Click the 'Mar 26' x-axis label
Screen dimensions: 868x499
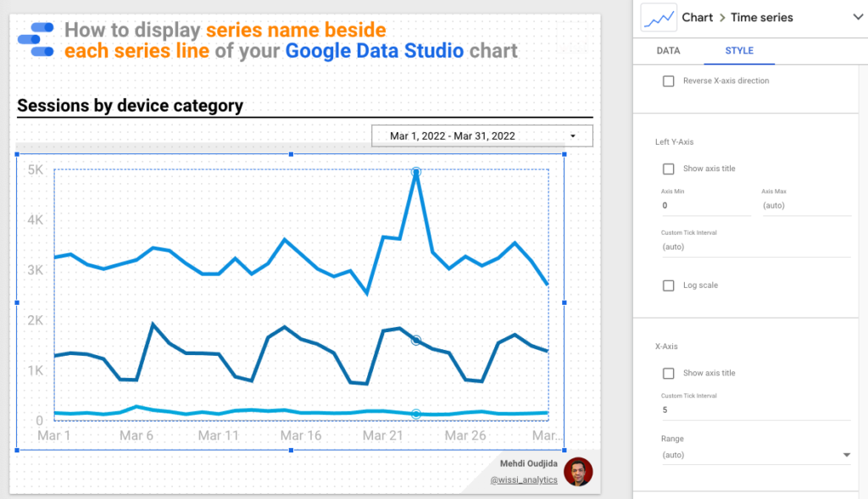[465, 435]
